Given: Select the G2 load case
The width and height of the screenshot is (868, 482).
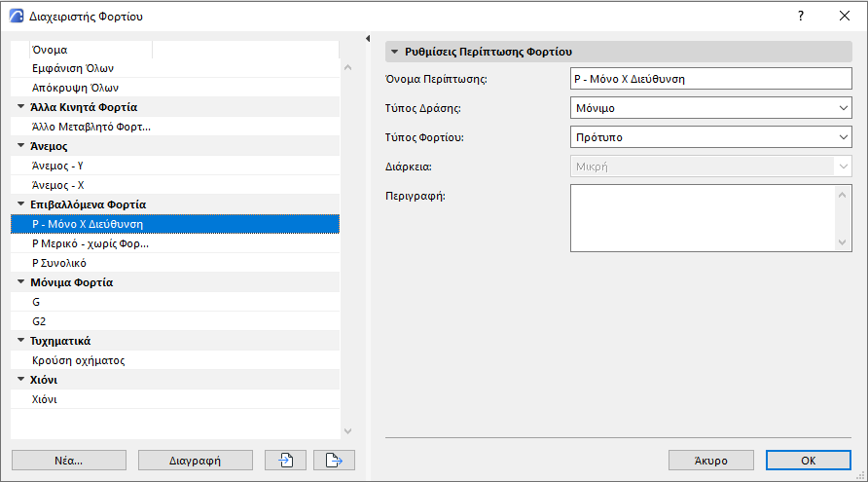Looking at the screenshot, I should [39, 321].
